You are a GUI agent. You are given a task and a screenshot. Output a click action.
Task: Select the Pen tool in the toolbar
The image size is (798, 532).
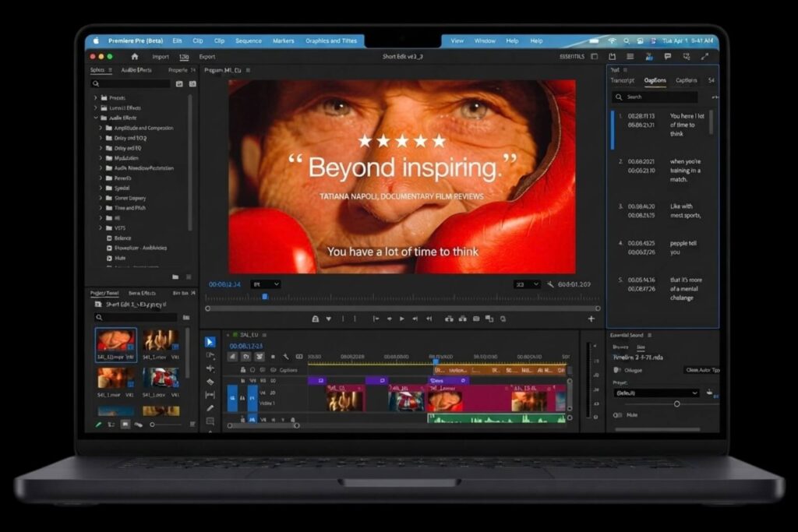[x=210, y=408]
